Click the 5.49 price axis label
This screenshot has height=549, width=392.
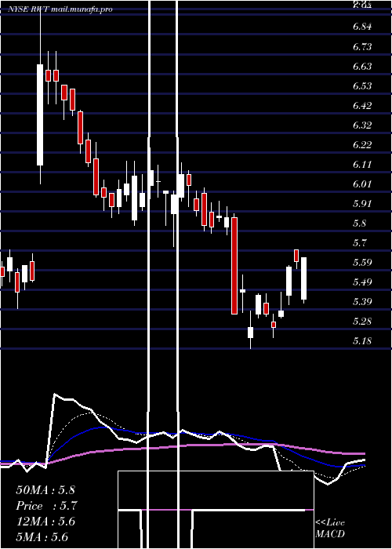tap(362, 282)
